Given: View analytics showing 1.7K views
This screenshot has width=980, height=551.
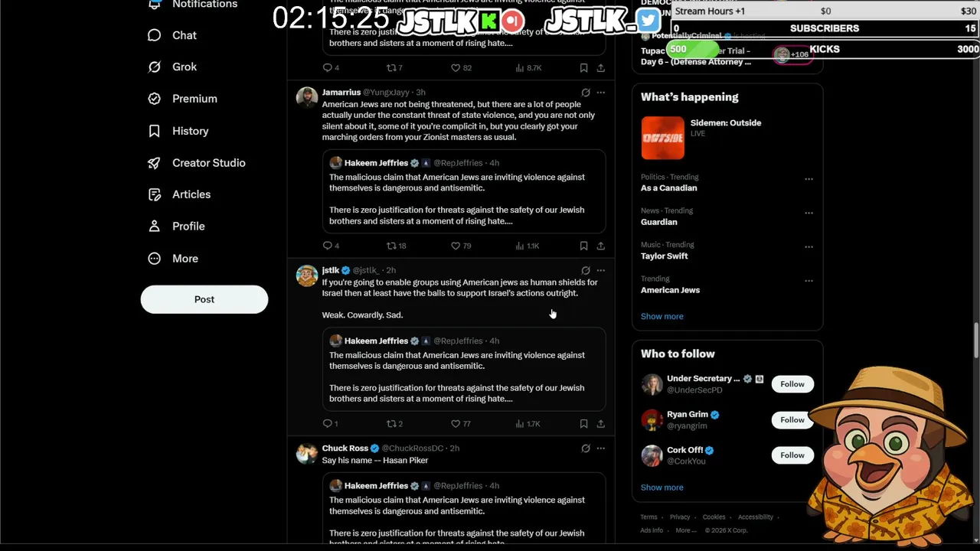Looking at the screenshot, I should click(x=528, y=423).
